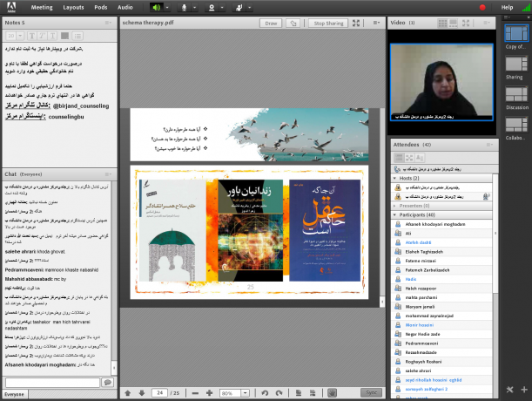The width and height of the screenshot is (532, 401).
Task: Open status options dropdown next to raise hand
Action: tap(249, 7)
